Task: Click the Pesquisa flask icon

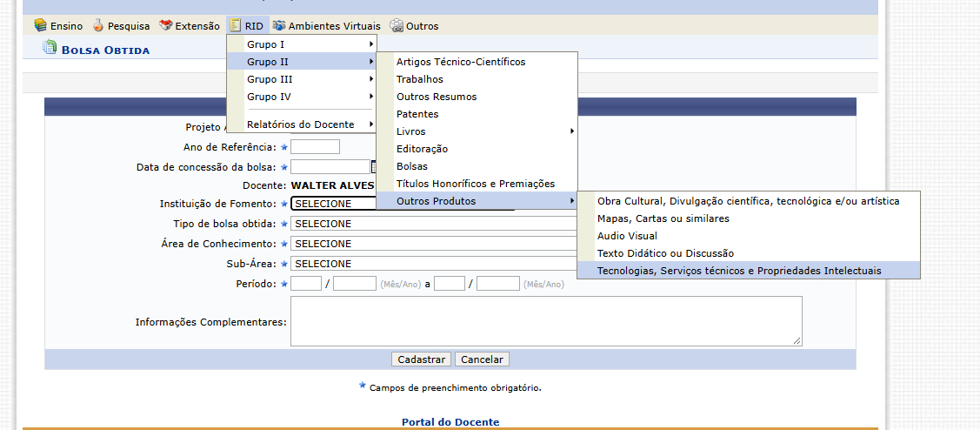Action: coord(98,25)
